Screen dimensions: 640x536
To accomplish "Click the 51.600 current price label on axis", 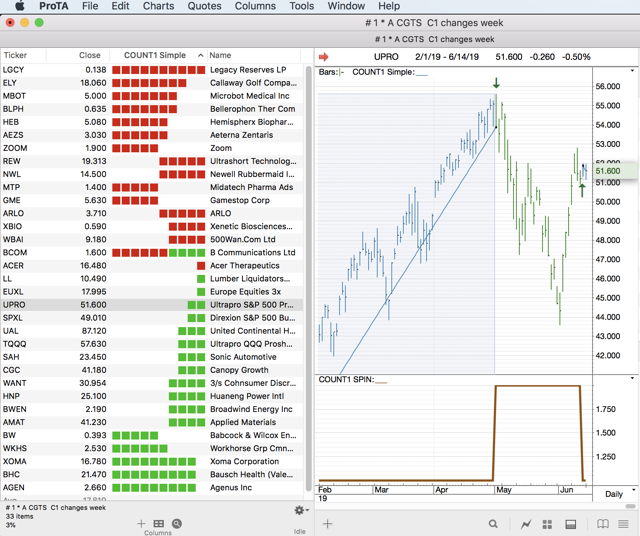I will click(616, 171).
